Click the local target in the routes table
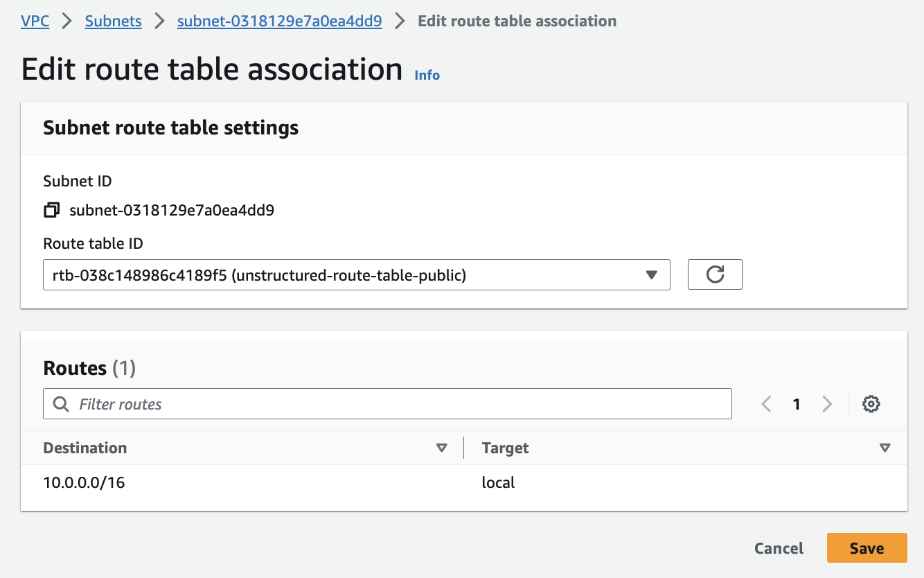Image resolution: width=924 pixels, height=578 pixels. (x=498, y=482)
